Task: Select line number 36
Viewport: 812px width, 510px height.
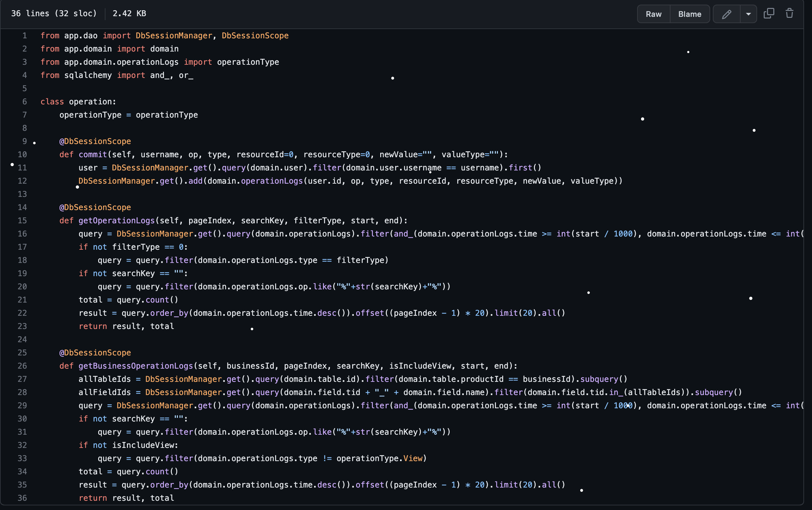Action: (x=22, y=498)
